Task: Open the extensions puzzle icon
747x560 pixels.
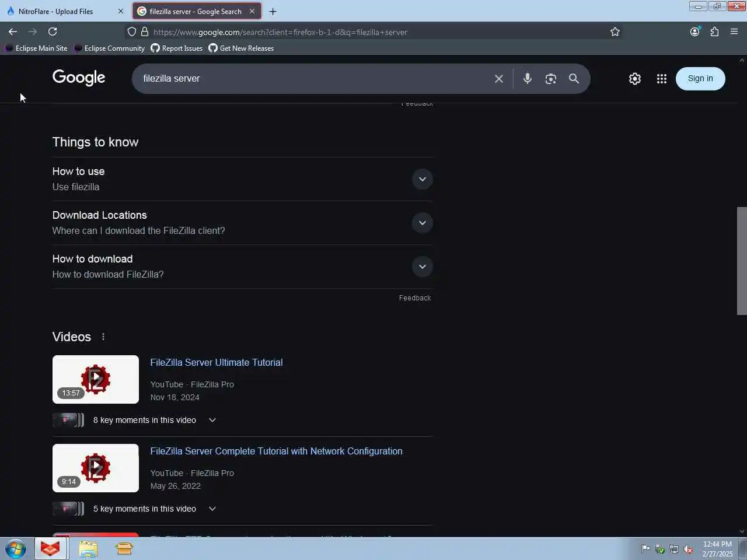Action: coord(714,32)
